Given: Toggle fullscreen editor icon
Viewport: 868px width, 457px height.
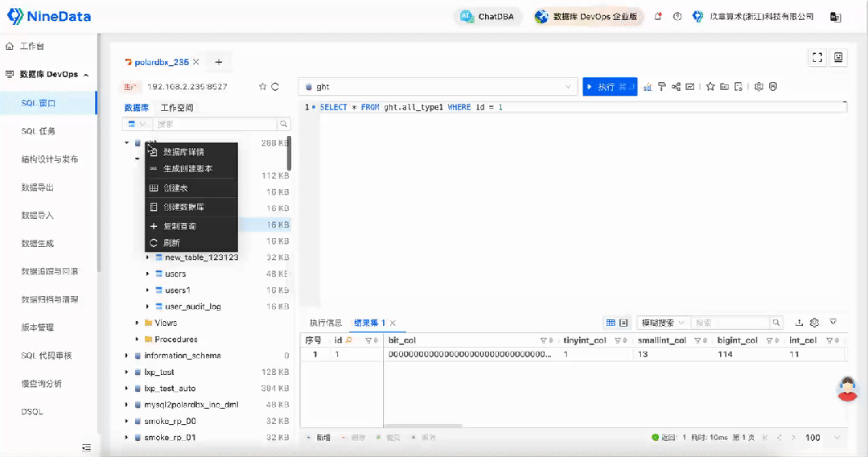Looking at the screenshot, I should coord(817,58).
